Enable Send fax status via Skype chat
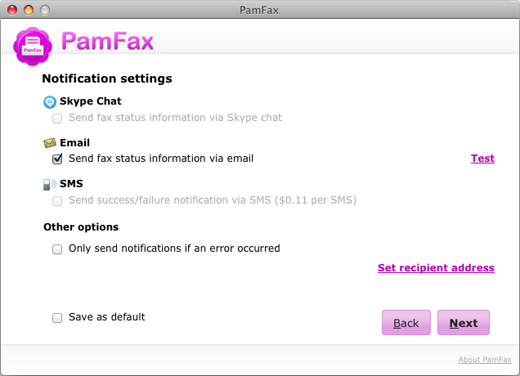 point(57,118)
